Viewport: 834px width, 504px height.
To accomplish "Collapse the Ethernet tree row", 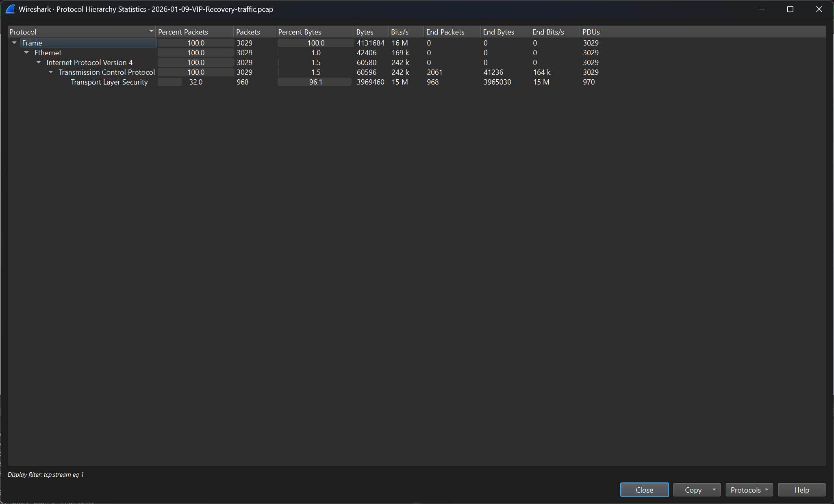I will (x=26, y=52).
